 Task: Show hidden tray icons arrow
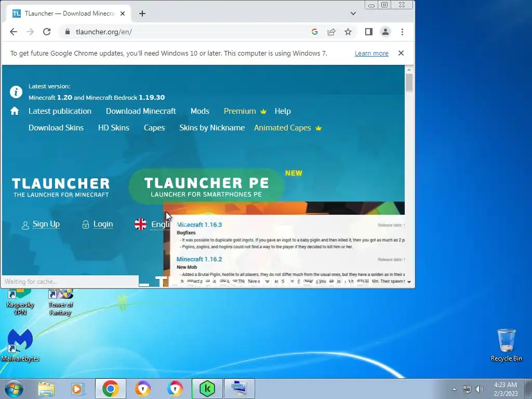[454, 389]
